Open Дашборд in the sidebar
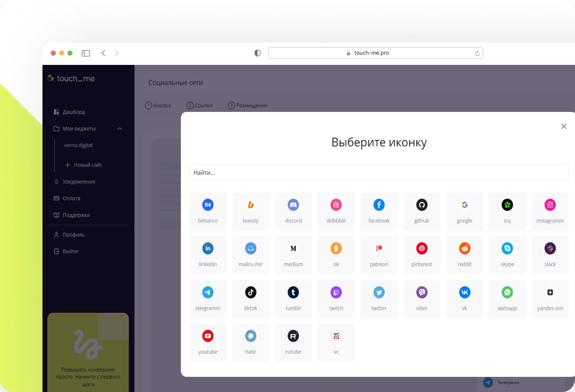The width and height of the screenshot is (575, 392). (x=69, y=112)
